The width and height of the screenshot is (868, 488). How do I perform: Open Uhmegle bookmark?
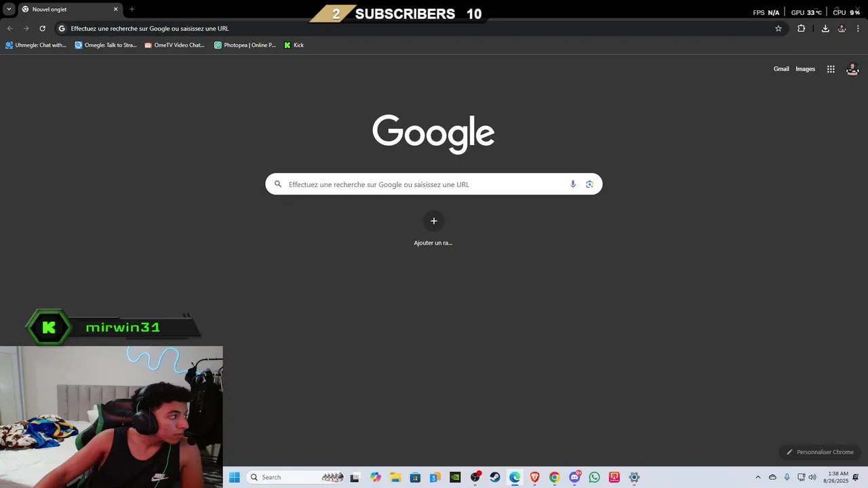point(36,45)
